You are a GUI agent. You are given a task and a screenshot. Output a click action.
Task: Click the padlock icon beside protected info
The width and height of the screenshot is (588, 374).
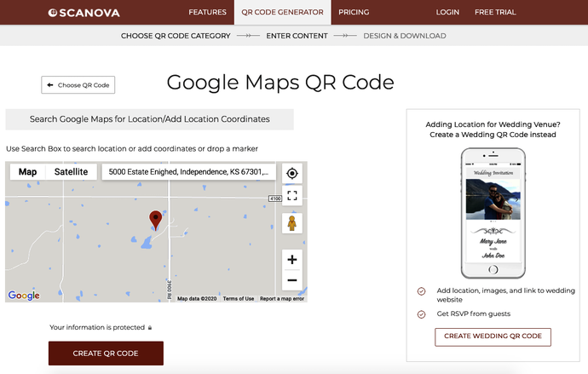150,327
